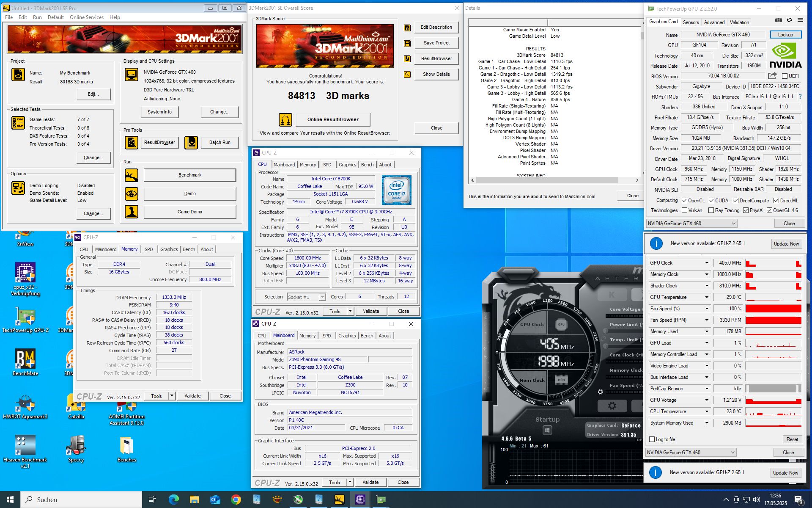Image resolution: width=812 pixels, height=508 pixels.
Task: Expand the PerfCap Reason sensor dropdown
Action: 706,389
